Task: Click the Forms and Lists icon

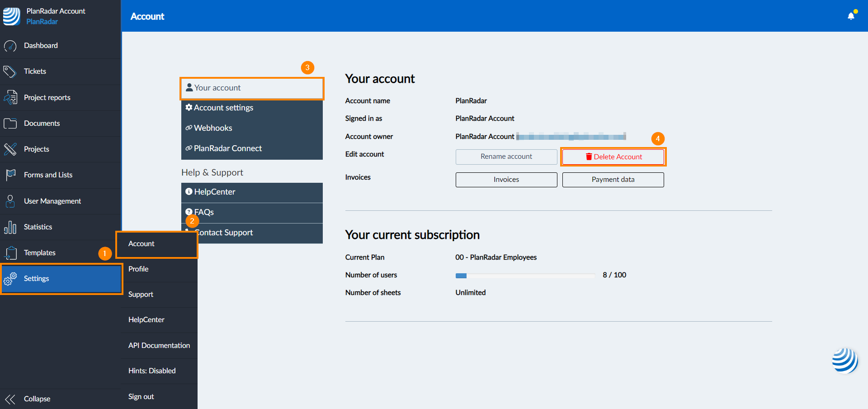Action: [10, 175]
